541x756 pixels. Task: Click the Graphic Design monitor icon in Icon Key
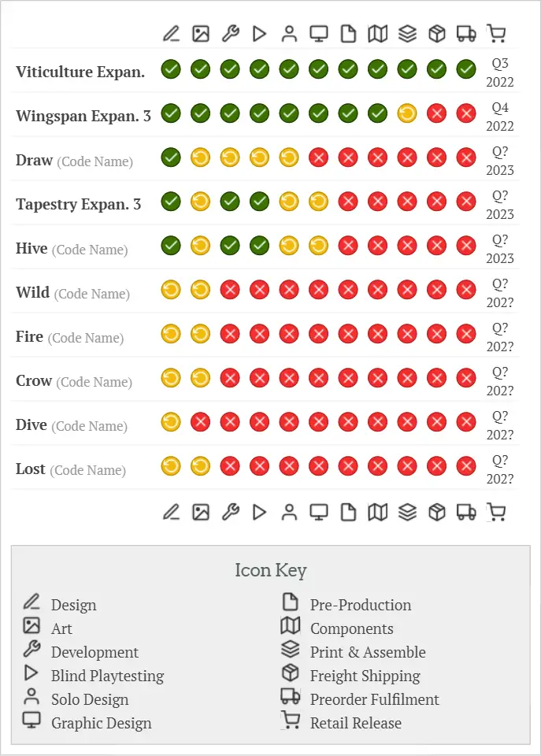coord(31,721)
